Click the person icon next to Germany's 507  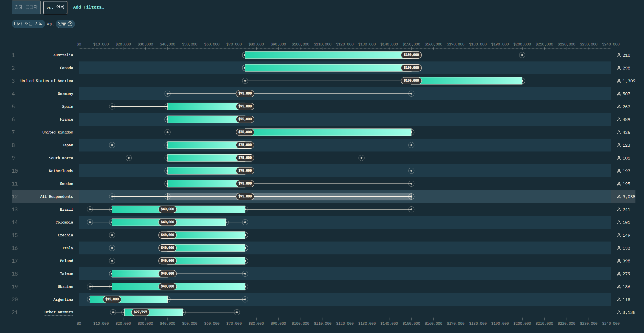point(619,94)
